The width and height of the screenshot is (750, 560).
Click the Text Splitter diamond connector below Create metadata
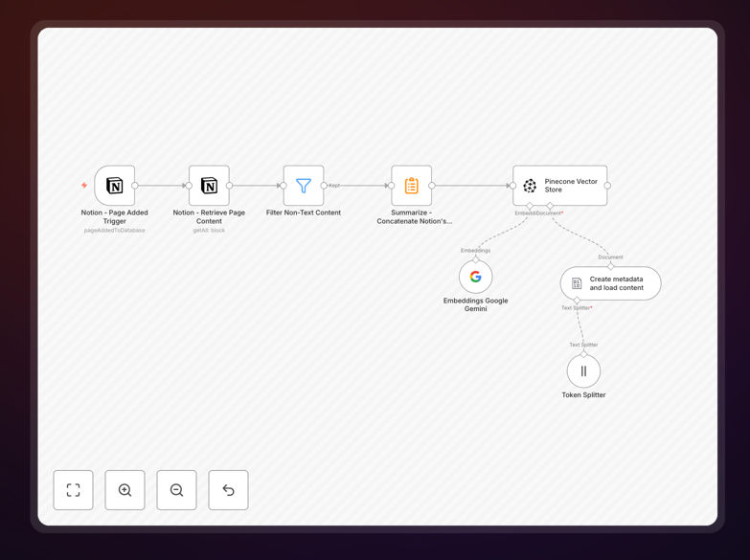tap(577, 301)
